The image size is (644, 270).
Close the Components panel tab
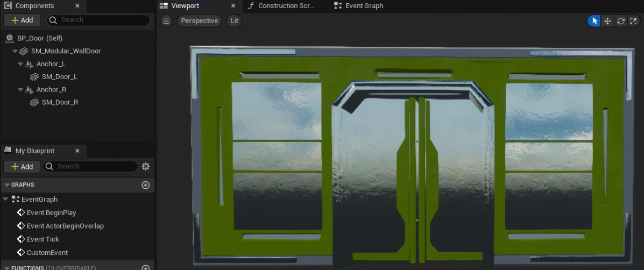pyautogui.click(x=77, y=6)
